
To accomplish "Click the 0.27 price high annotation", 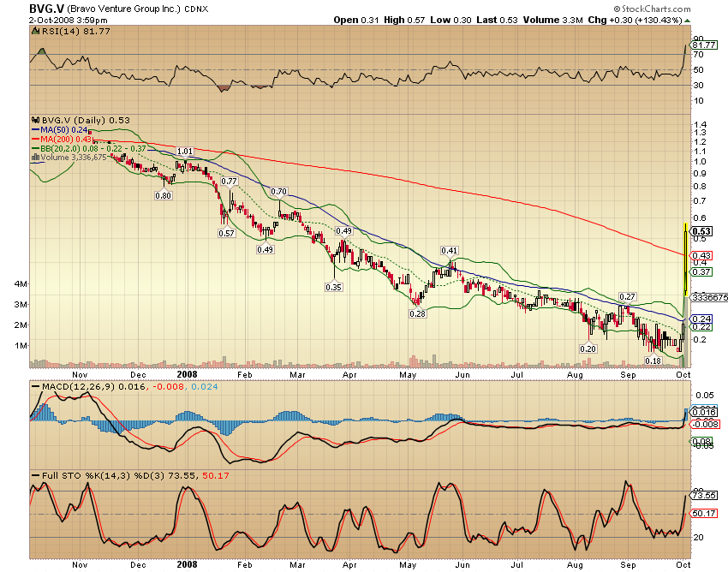I will coord(627,296).
